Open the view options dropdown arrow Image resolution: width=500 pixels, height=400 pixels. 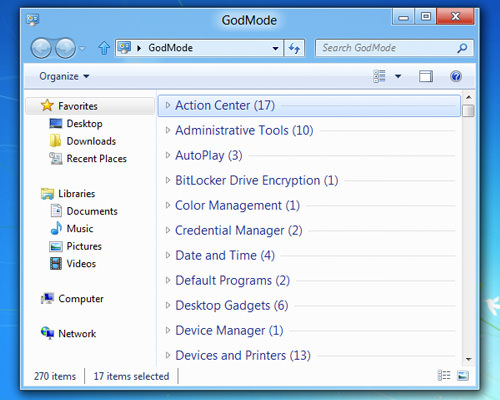click(x=398, y=76)
